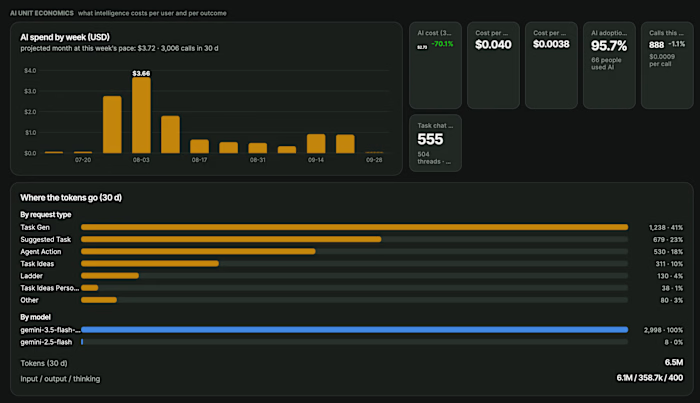Viewport: 700px width, 403px height.
Task: Click the 'Ladder' row label
Action: 31,276
